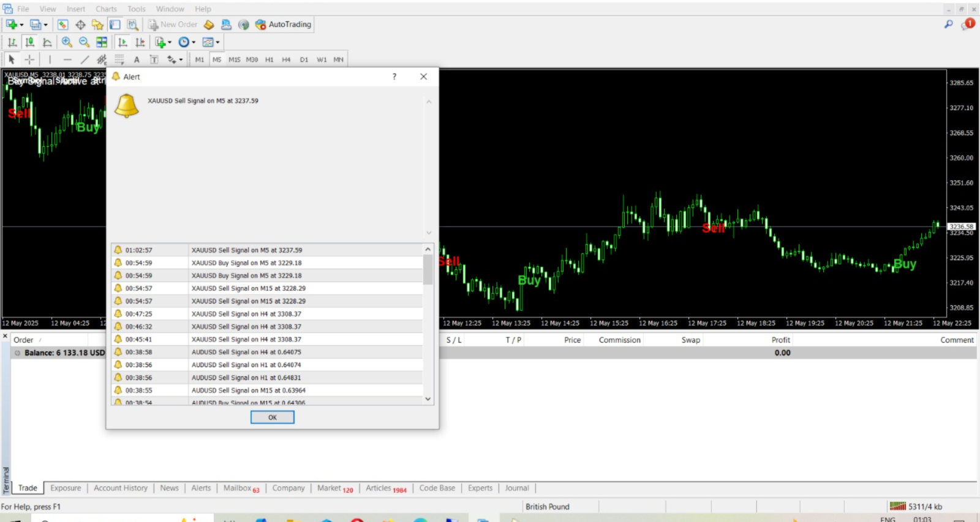This screenshot has width=980, height=522.
Task: Open the Tools menu
Action: click(137, 9)
